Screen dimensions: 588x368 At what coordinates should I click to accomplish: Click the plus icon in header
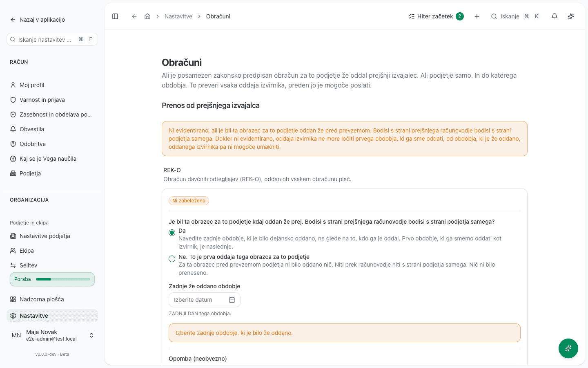[477, 16]
